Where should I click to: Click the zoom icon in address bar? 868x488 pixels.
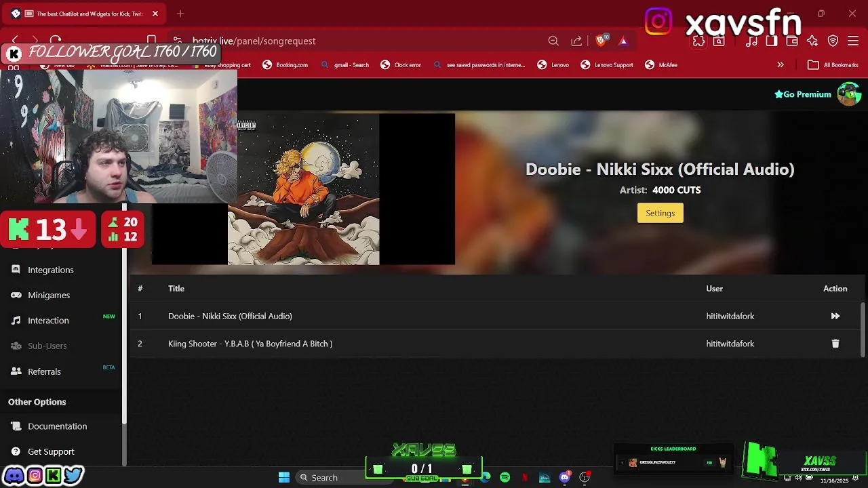click(553, 41)
